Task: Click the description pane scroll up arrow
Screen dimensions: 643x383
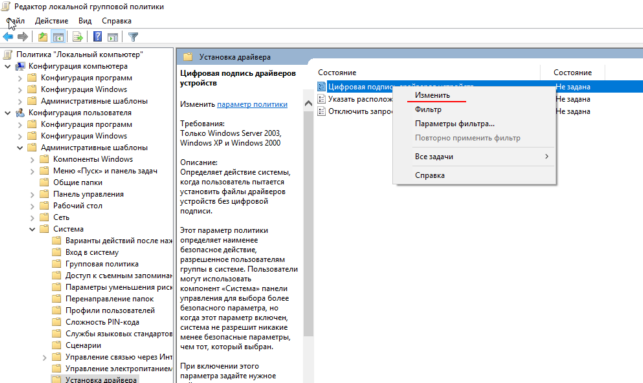Action: pos(308,103)
